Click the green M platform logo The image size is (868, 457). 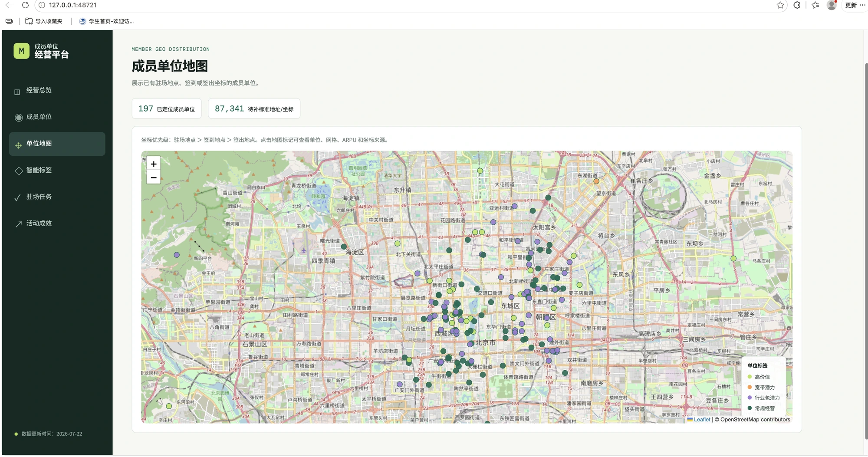[21, 51]
